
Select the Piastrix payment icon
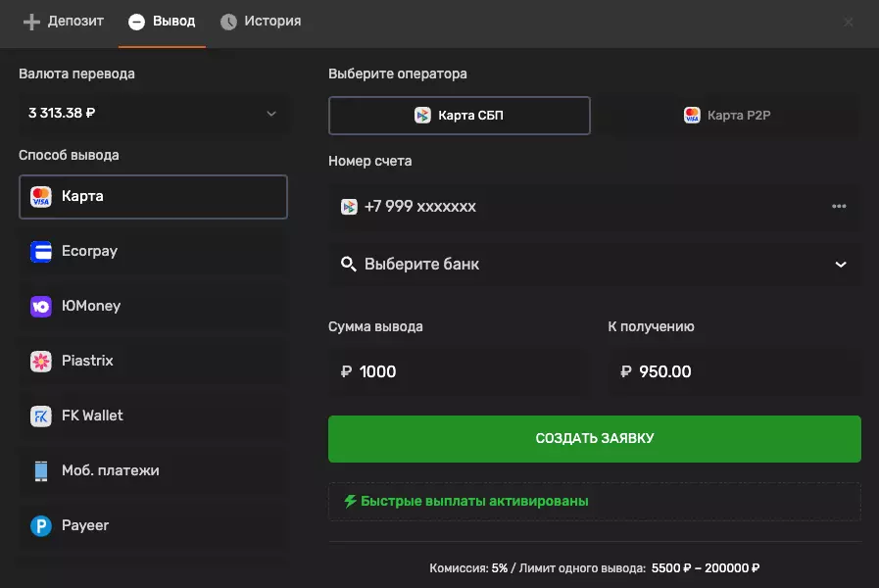coord(41,361)
